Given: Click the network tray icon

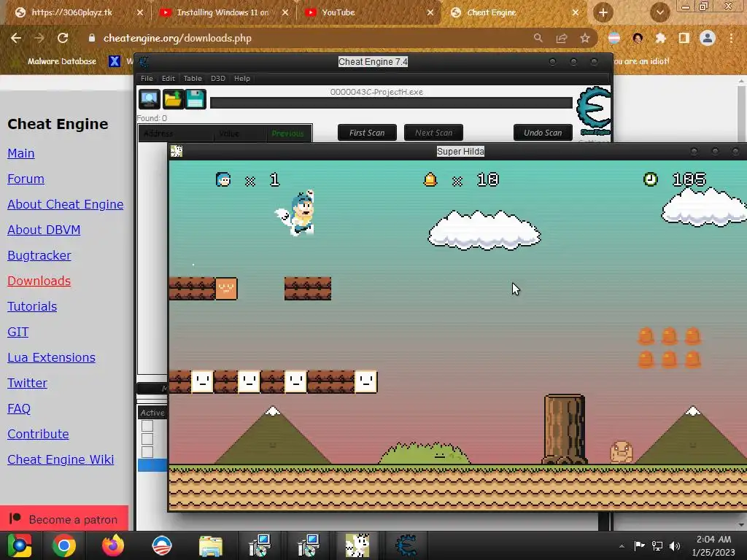Looking at the screenshot, I should coord(657,545).
